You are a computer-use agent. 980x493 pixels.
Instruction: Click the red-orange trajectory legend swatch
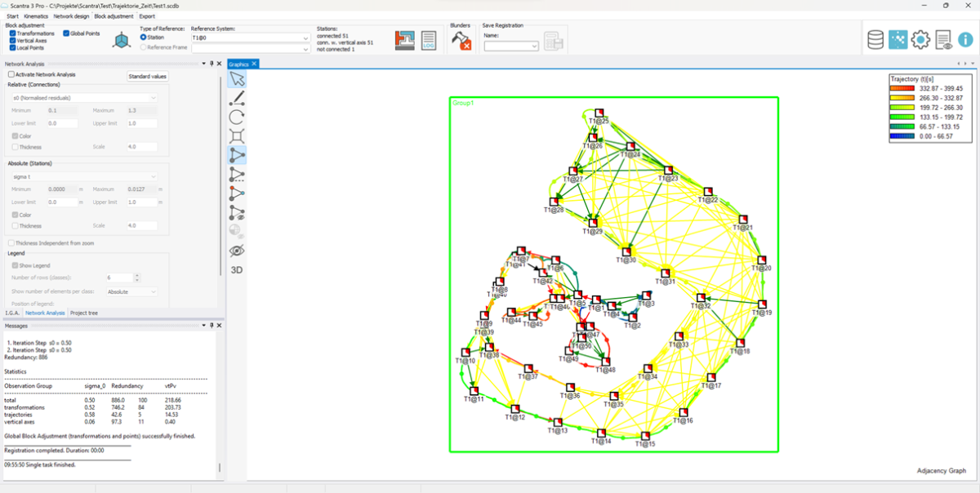coord(905,88)
